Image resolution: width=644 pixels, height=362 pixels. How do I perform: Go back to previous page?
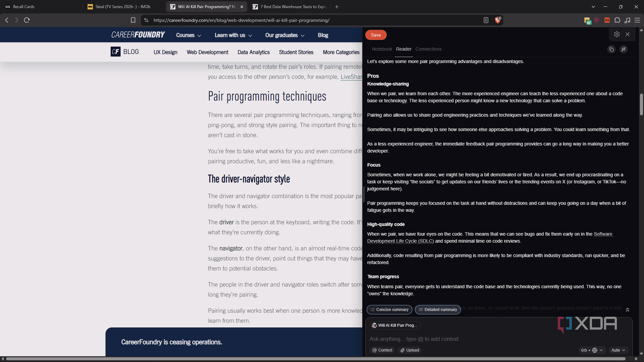pyautogui.click(x=7, y=20)
